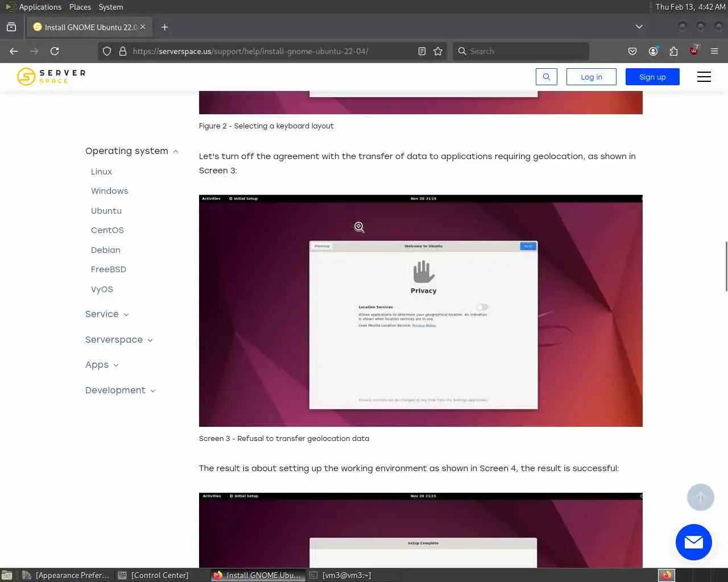Collapse the Operating system section
The height and width of the screenshot is (582, 728).
(x=132, y=151)
